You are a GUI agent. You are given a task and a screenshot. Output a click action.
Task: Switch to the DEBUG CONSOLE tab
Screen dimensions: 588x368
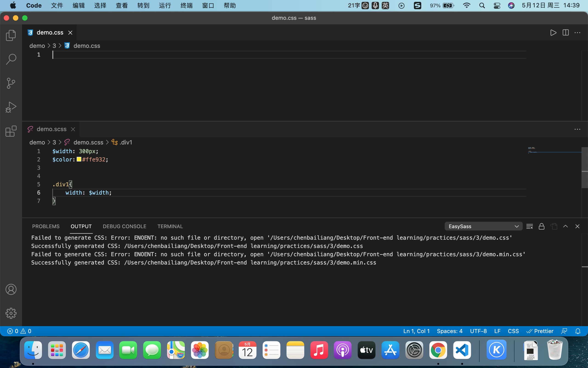point(124,226)
